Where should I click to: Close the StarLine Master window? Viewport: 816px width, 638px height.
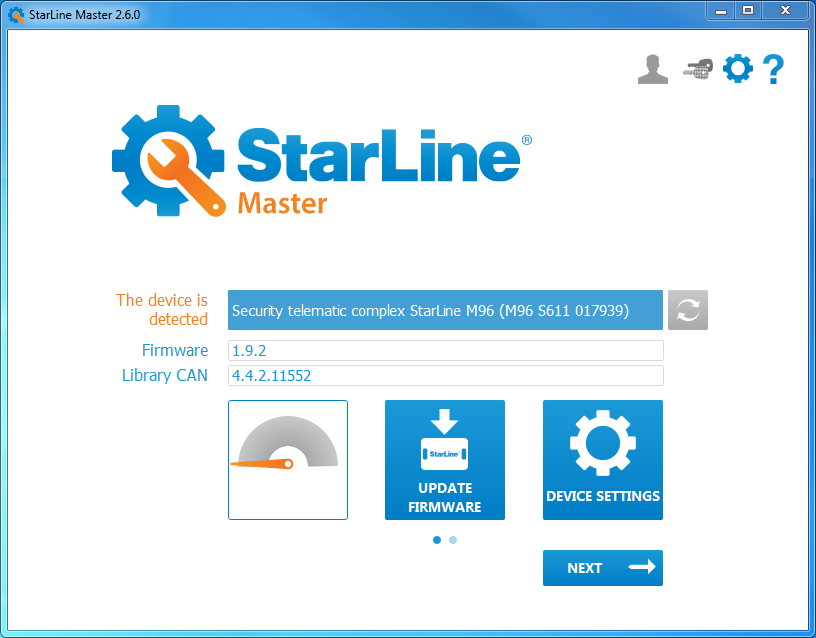[x=784, y=11]
